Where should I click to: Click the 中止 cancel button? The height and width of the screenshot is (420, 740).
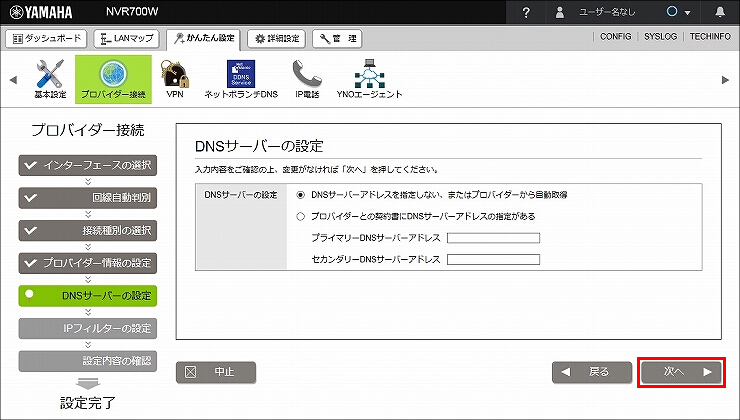(x=216, y=372)
